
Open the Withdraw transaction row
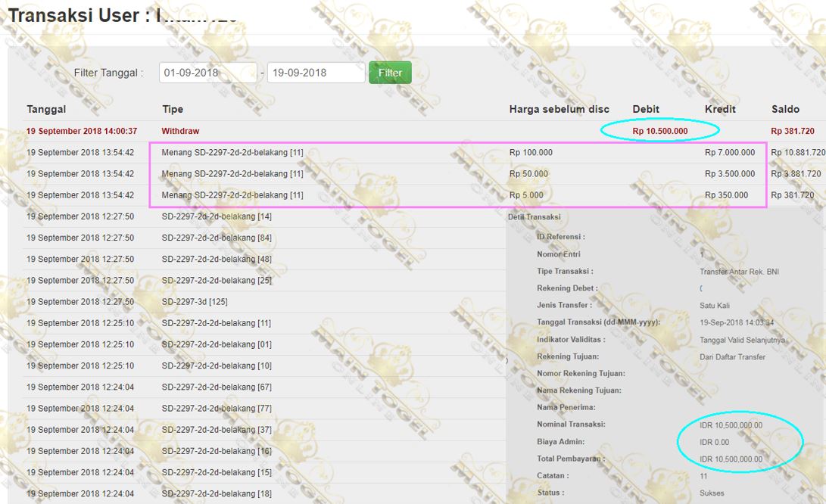coord(180,131)
